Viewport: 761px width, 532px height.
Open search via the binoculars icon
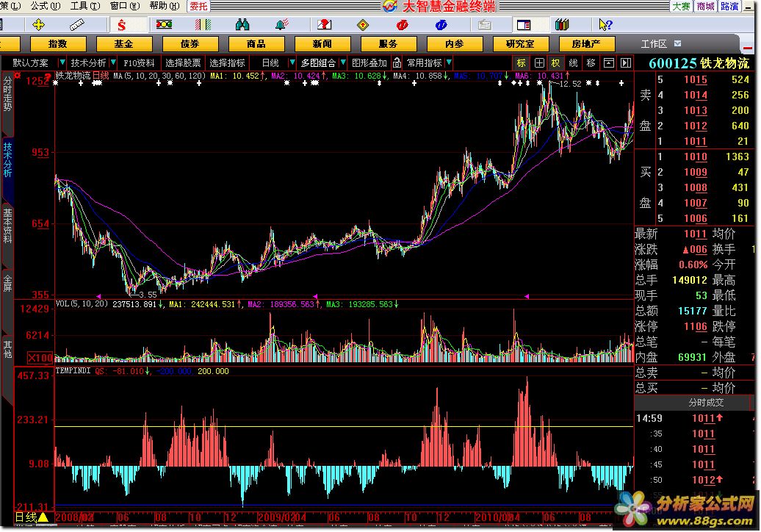(242, 24)
